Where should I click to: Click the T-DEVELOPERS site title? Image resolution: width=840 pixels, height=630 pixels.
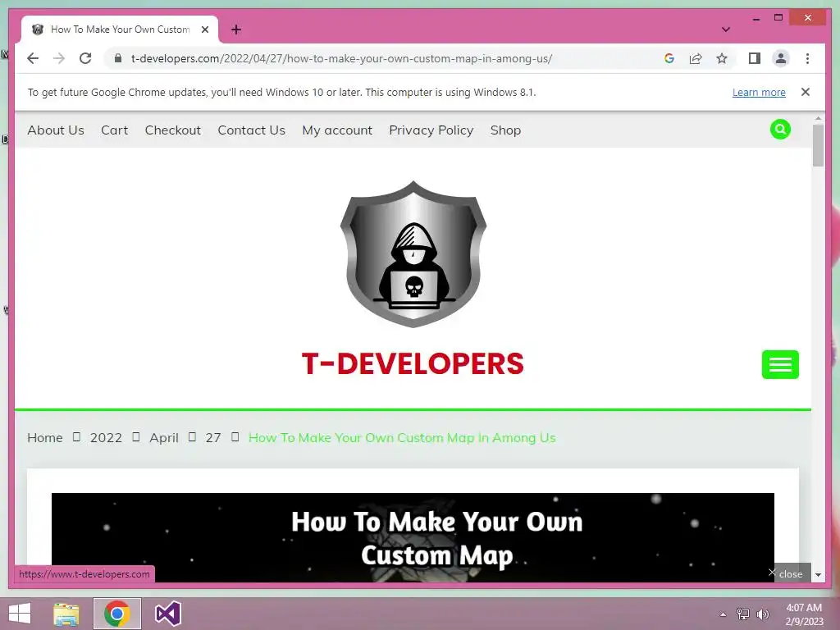(413, 363)
